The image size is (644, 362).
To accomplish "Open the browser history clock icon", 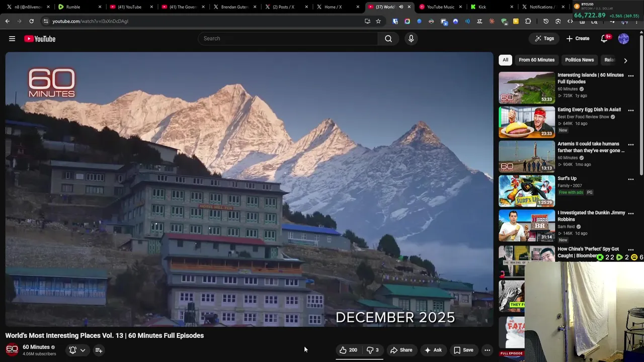I will coord(546,21).
